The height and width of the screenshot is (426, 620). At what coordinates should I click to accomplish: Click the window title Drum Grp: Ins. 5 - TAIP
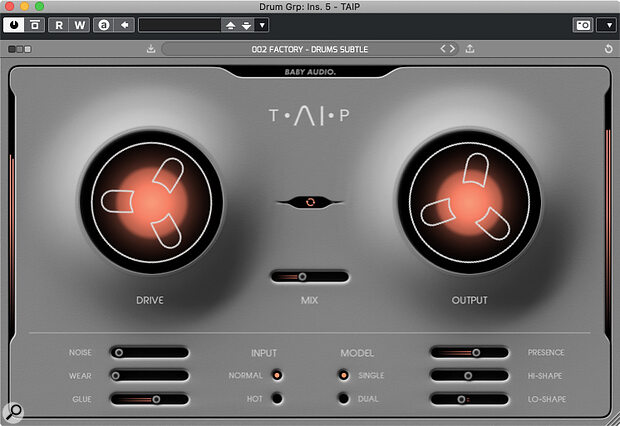click(309, 6)
